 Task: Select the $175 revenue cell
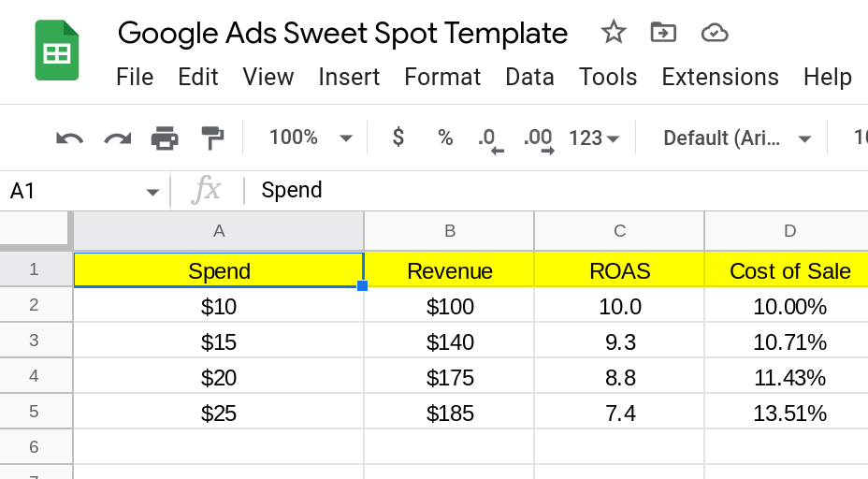(450, 376)
